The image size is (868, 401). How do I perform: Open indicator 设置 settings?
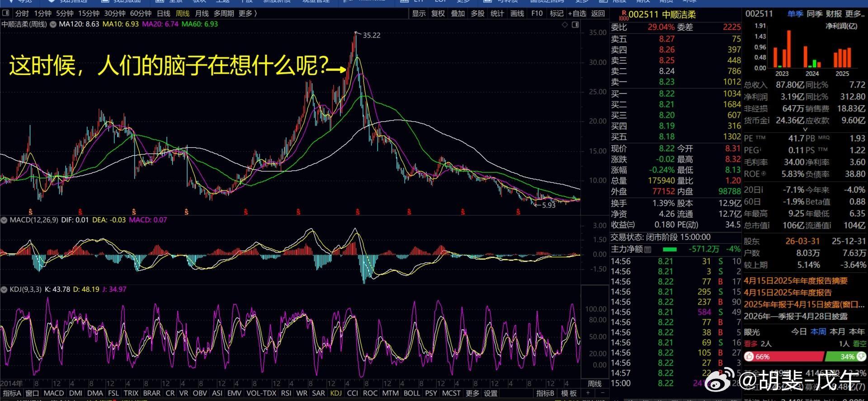click(x=491, y=393)
